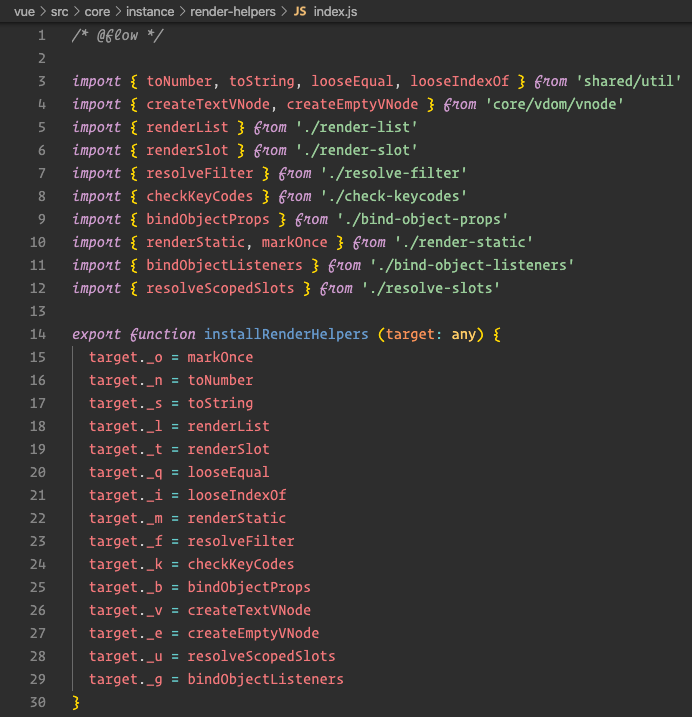Click 'bindObjectProps' on line 25
692x717 pixels.
(x=249, y=587)
